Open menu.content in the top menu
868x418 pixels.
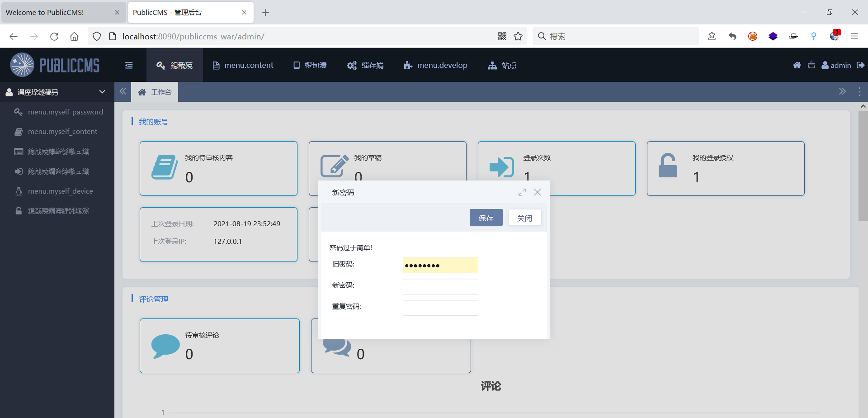(243, 65)
